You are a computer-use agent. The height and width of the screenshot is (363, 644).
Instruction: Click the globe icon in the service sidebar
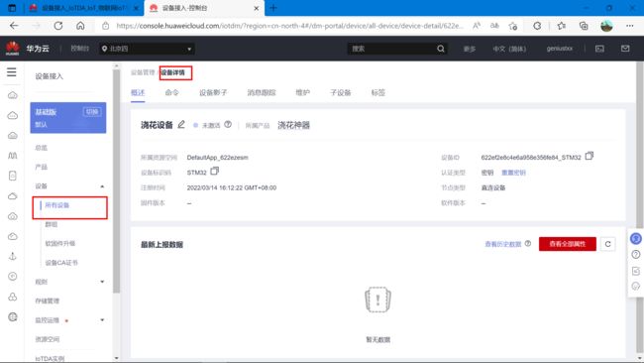click(x=13, y=317)
